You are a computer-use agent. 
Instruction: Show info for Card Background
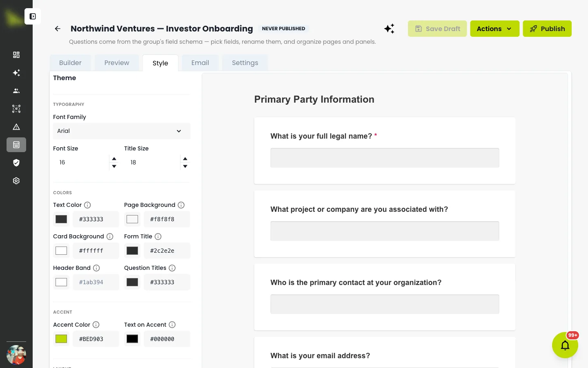(110, 236)
